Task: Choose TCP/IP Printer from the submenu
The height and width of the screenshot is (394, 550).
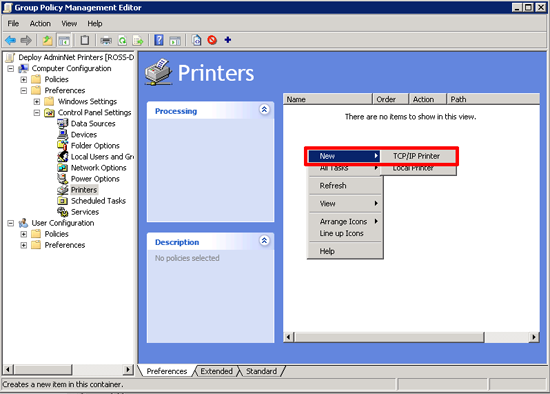Action: point(418,156)
